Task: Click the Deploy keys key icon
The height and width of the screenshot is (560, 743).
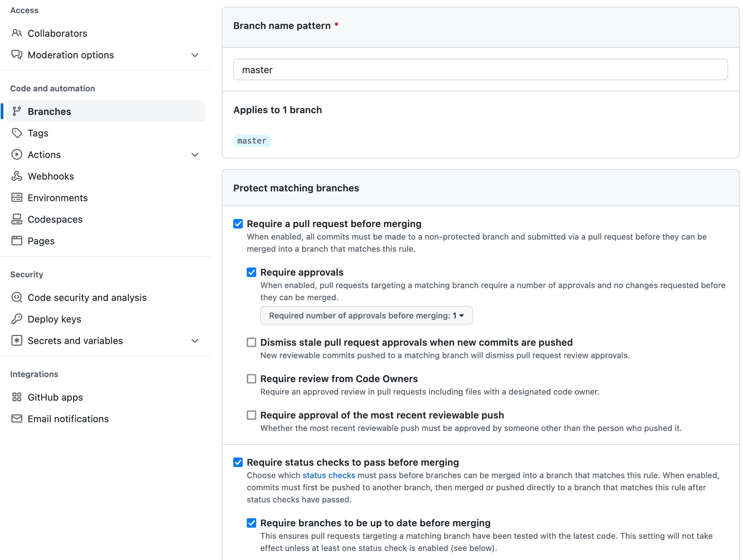Action: tap(17, 319)
